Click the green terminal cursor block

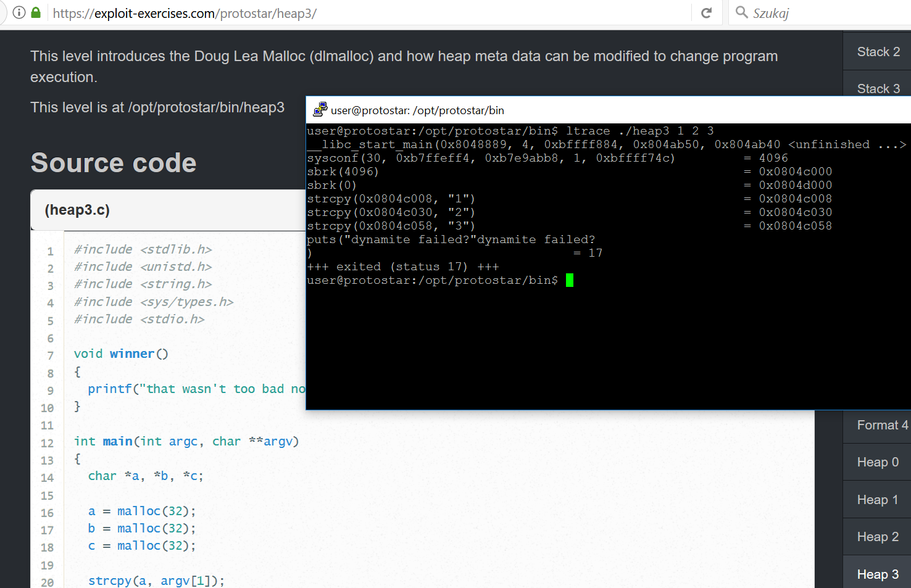(x=568, y=280)
